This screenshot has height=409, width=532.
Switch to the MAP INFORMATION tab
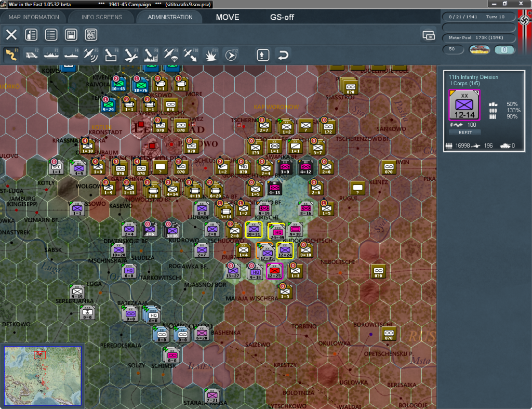click(34, 17)
